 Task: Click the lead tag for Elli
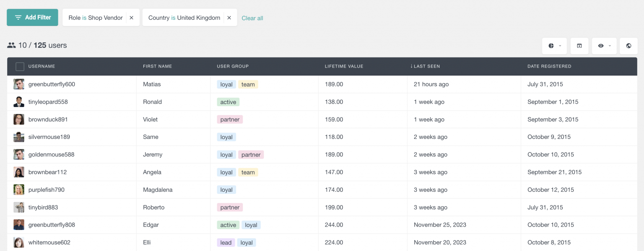(x=226, y=243)
